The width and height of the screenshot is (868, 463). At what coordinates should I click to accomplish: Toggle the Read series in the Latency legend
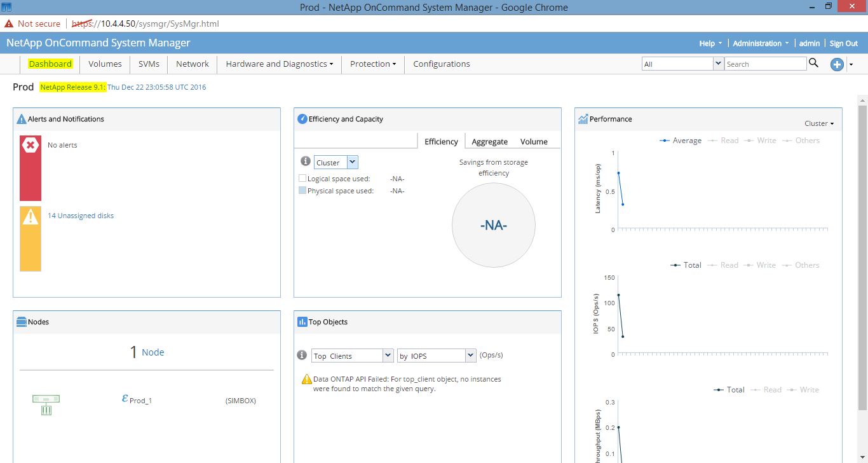729,141
